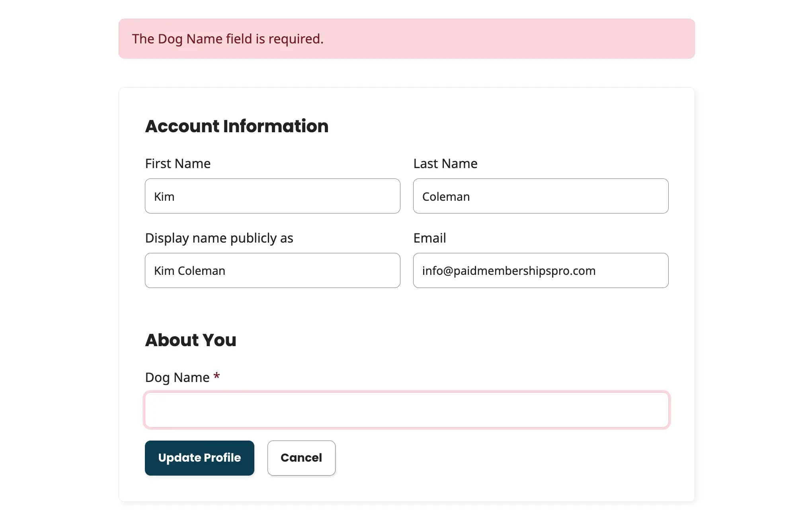Image resolution: width=812 pixels, height=521 pixels.
Task: Click the Dog Name field label
Action: (x=177, y=377)
